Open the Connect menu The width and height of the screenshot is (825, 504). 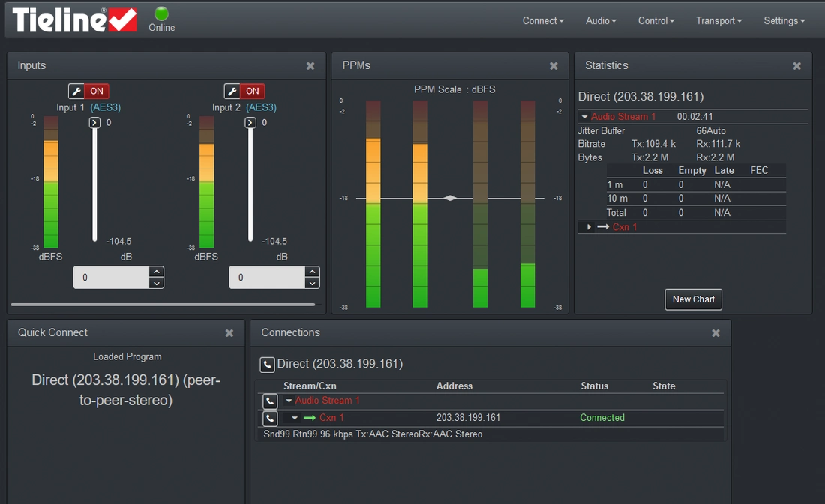pos(543,20)
